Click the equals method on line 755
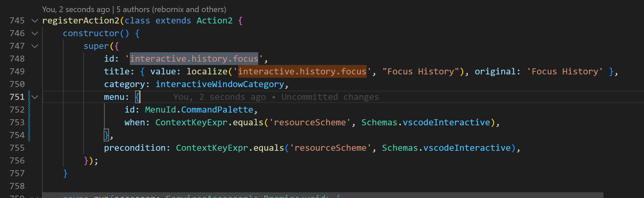Viewport: 644px width, 198px height. point(269,148)
